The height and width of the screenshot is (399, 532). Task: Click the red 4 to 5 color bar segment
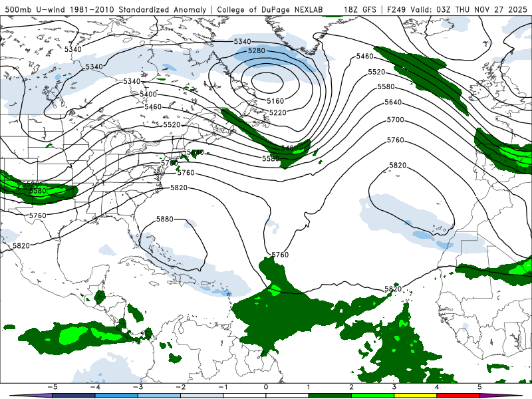tap(458, 396)
